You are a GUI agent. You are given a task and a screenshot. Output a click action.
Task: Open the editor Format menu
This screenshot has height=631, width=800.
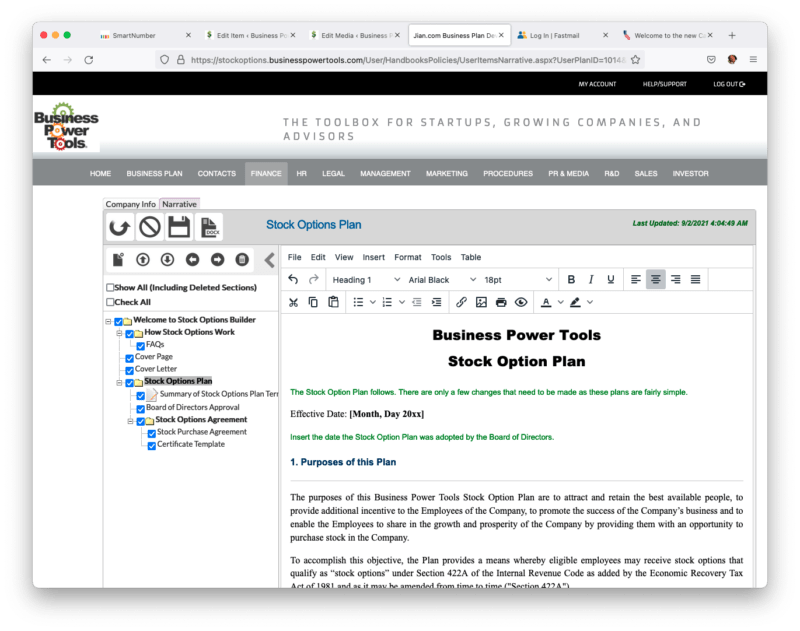[x=408, y=257]
